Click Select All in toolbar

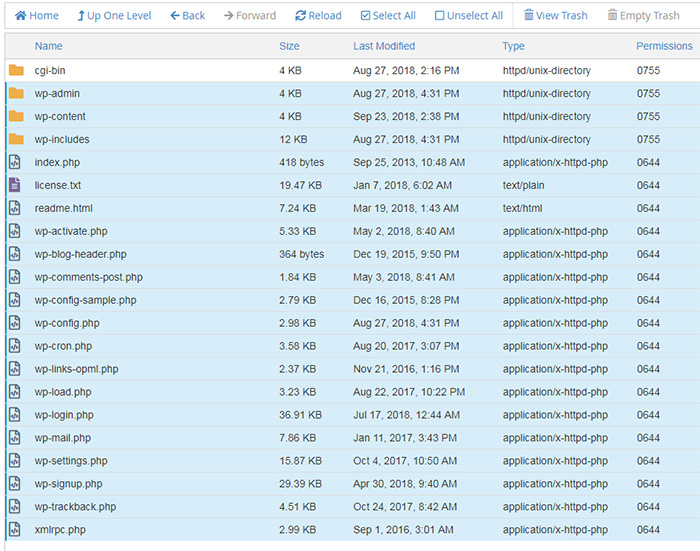(388, 16)
